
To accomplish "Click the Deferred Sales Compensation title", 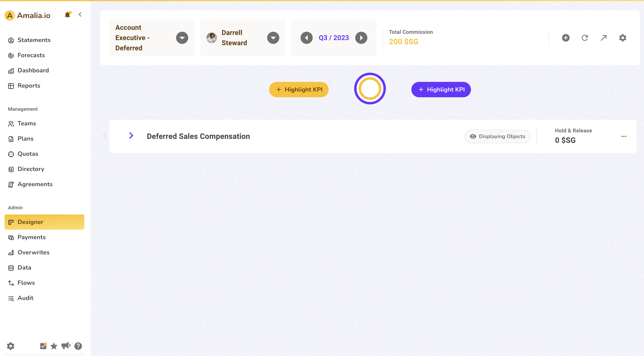I will [198, 136].
